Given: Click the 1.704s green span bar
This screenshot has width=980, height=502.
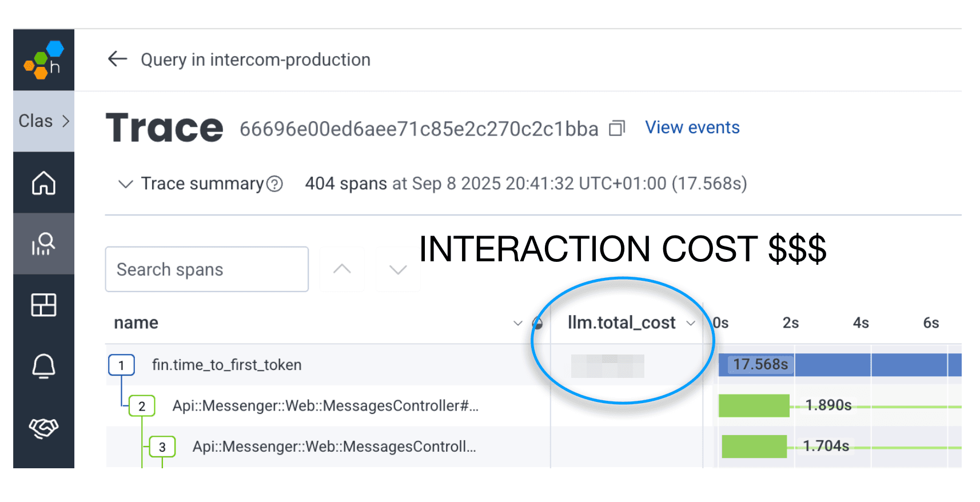Looking at the screenshot, I should [x=754, y=447].
